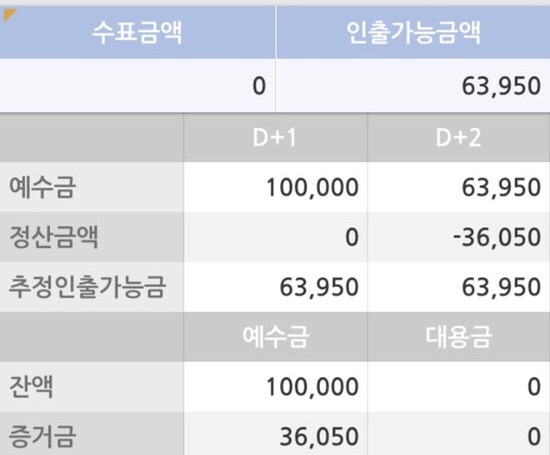Select the 대용금 column header
Image resolution: width=550 pixels, height=455 pixels.
tap(458, 337)
